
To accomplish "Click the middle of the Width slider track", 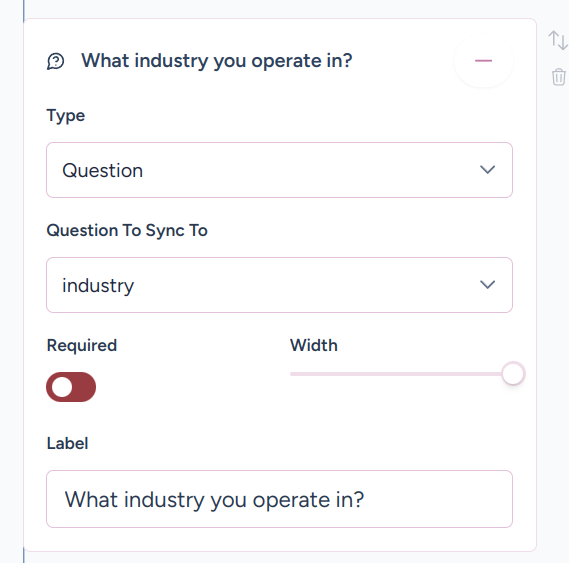I will (402, 374).
